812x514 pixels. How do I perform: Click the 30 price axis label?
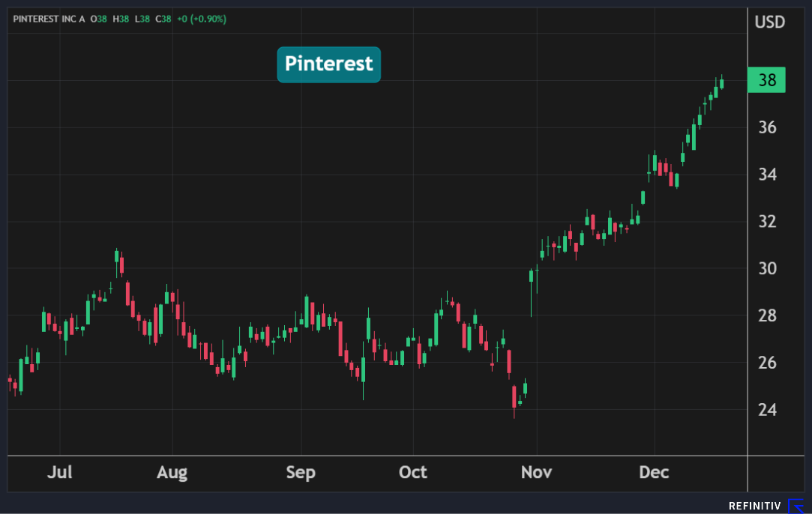click(766, 269)
